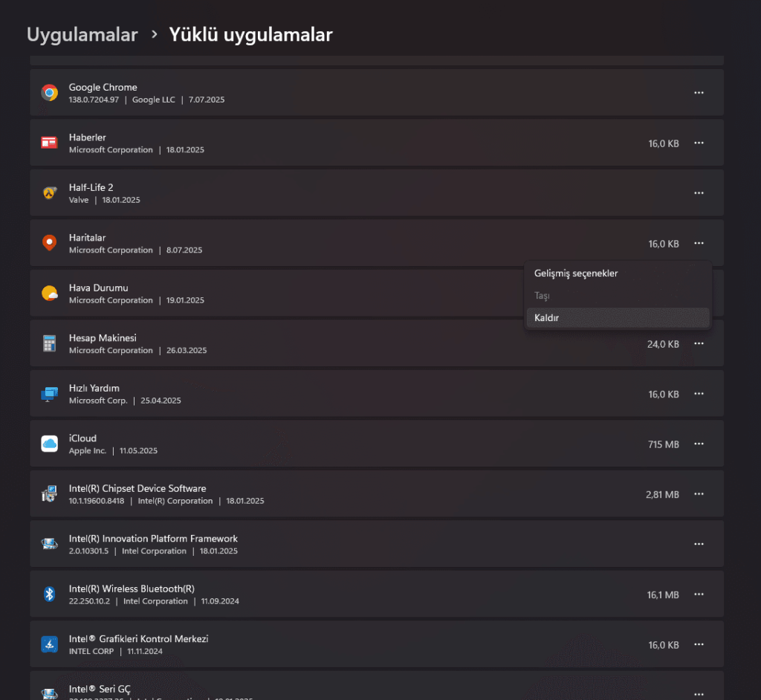The width and height of the screenshot is (761, 700).
Task: Click the 11.09.2024 install date
Action: point(220,601)
